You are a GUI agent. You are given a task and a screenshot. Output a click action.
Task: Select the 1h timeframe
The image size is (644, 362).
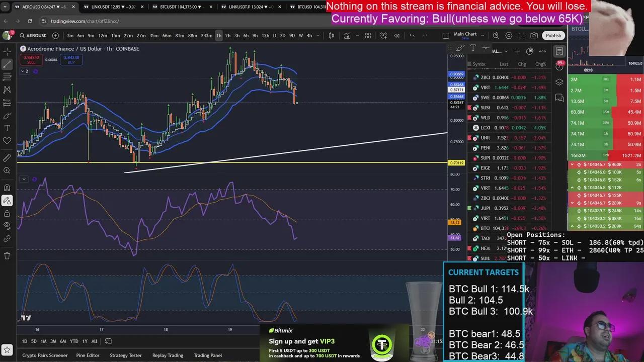click(219, 35)
